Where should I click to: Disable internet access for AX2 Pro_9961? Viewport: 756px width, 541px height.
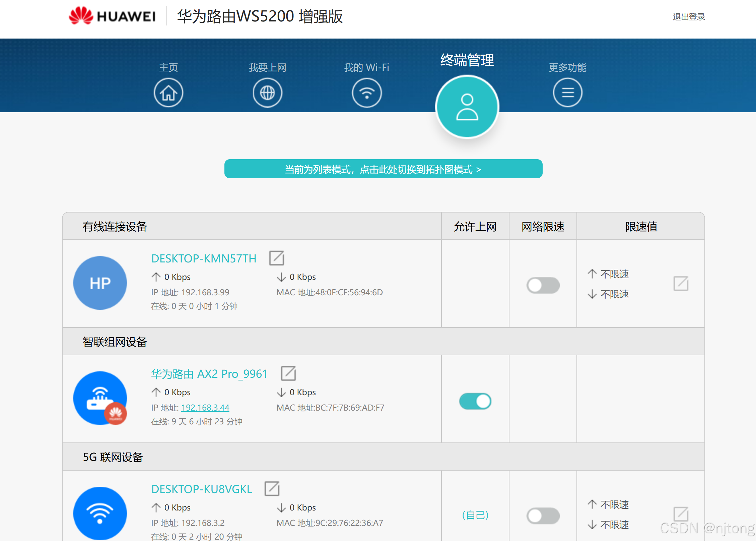[475, 401]
